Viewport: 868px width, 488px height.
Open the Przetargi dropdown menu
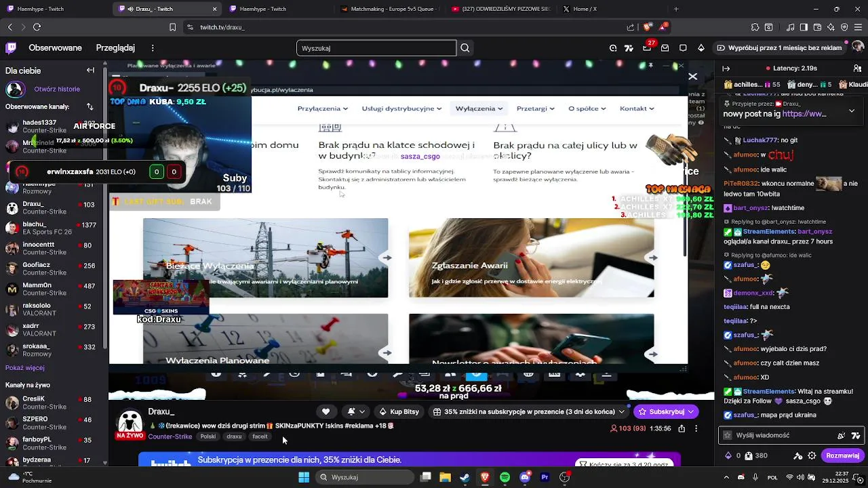pyautogui.click(x=535, y=108)
